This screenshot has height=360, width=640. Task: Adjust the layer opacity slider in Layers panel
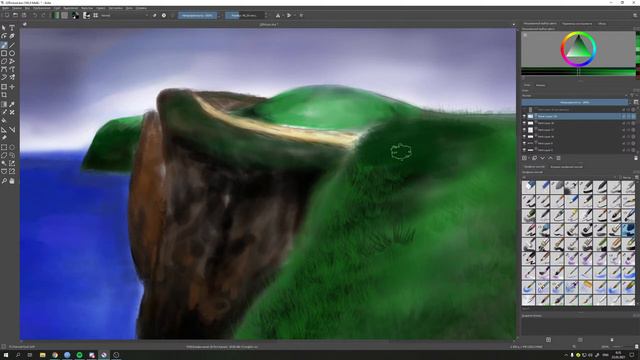click(x=575, y=102)
